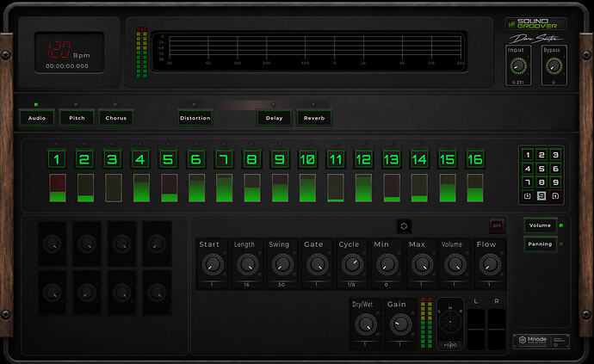Click the Gain knob
This screenshot has height=364, width=594.
click(x=400, y=324)
